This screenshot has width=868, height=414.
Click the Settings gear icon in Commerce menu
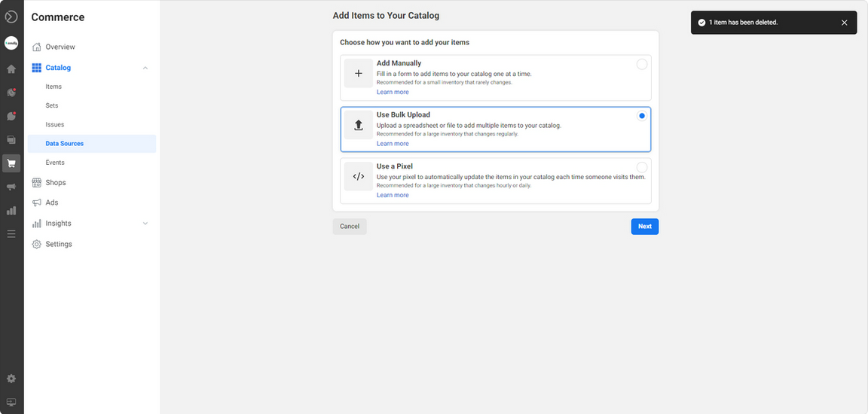point(36,245)
